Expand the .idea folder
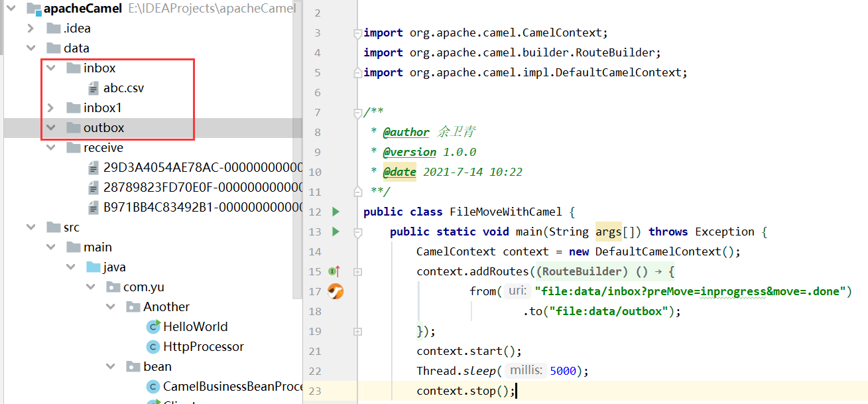868x404 pixels. (31, 28)
